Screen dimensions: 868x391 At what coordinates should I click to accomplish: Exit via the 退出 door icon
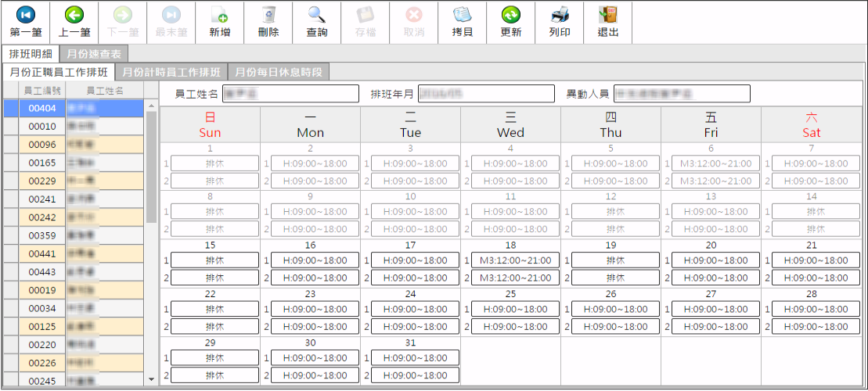click(608, 16)
